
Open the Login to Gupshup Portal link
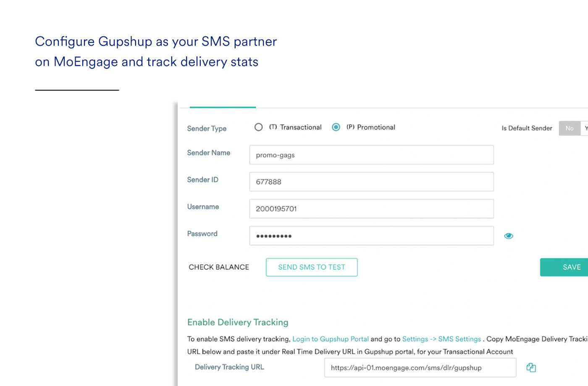(331, 339)
